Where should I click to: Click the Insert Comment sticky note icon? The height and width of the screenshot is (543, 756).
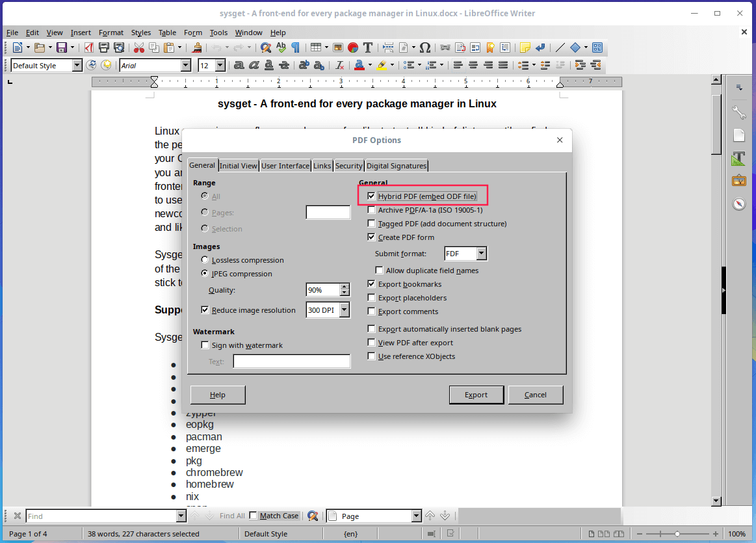525,47
